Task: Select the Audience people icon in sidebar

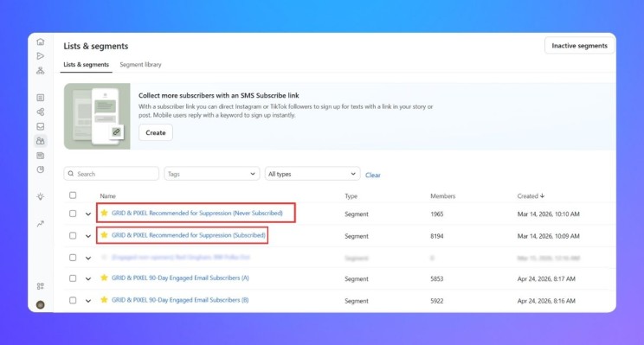Action: tap(40, 141)
